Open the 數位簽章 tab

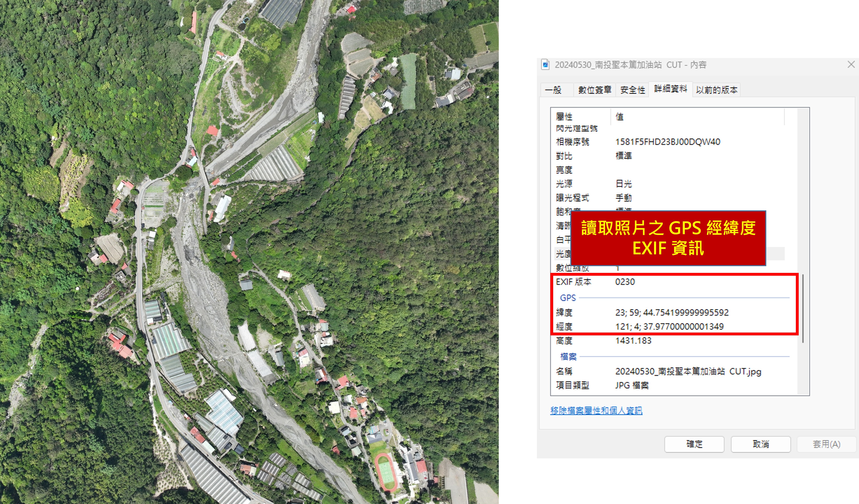pyautogui.click(x=595, y=90)
